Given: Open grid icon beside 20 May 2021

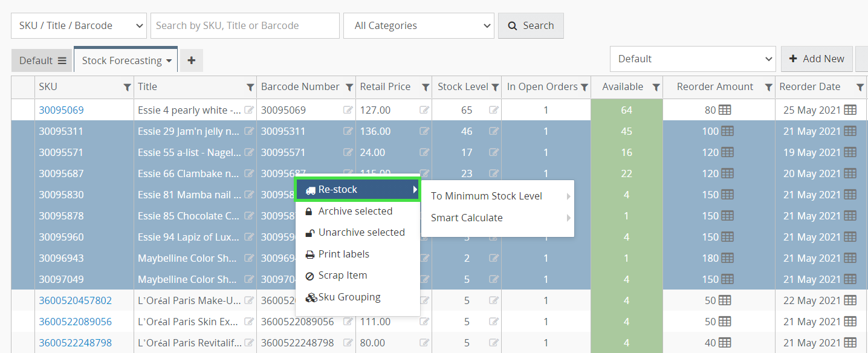Looking at the screenshot, I should [850, 173].
